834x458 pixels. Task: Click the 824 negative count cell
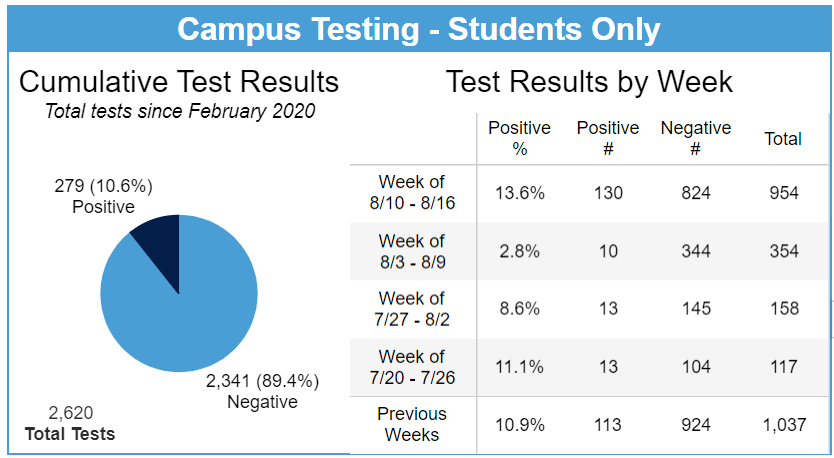point(695,192)
